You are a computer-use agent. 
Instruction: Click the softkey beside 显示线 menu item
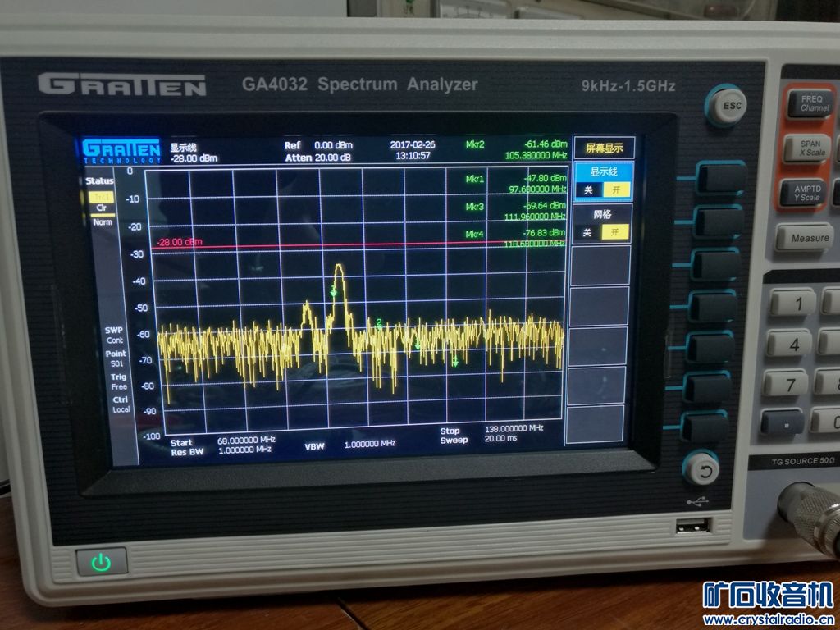(720, 179)
